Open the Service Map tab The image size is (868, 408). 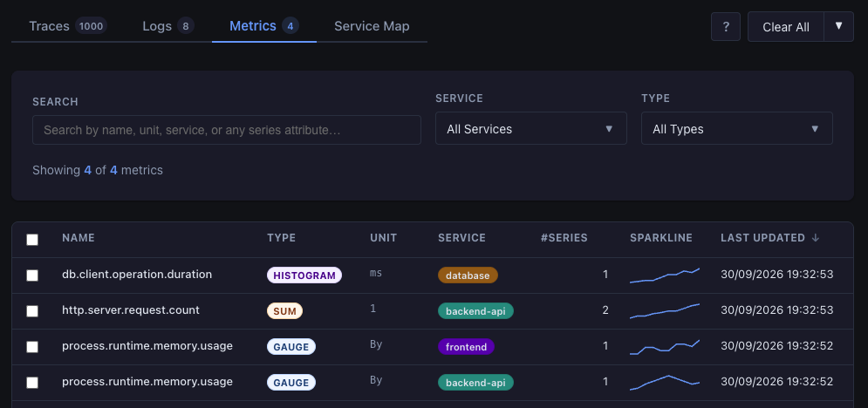(372, 26)
